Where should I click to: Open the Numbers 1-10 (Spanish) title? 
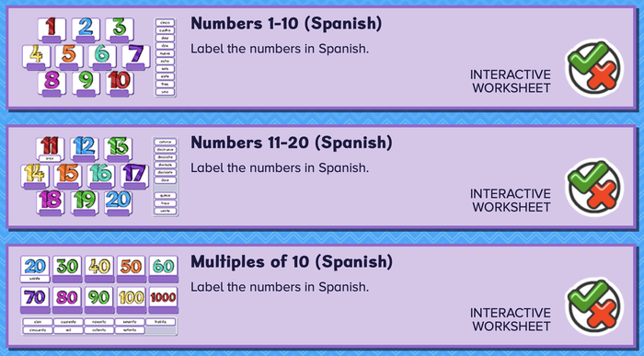[x=286, y=23]
